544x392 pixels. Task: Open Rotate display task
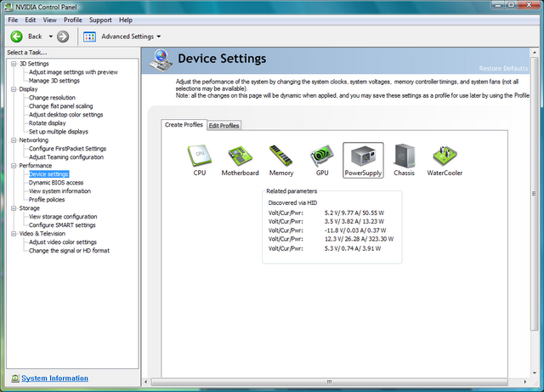pos(48,123)
